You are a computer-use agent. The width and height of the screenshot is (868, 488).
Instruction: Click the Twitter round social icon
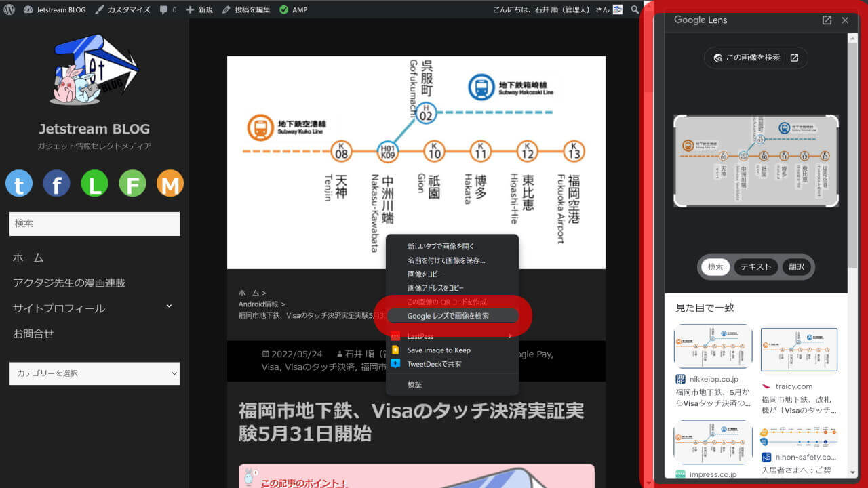[x=19, y=183]
